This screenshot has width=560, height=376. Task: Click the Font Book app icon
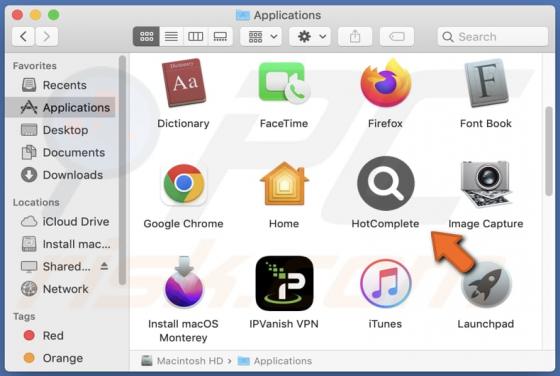[x=486, y=83]
